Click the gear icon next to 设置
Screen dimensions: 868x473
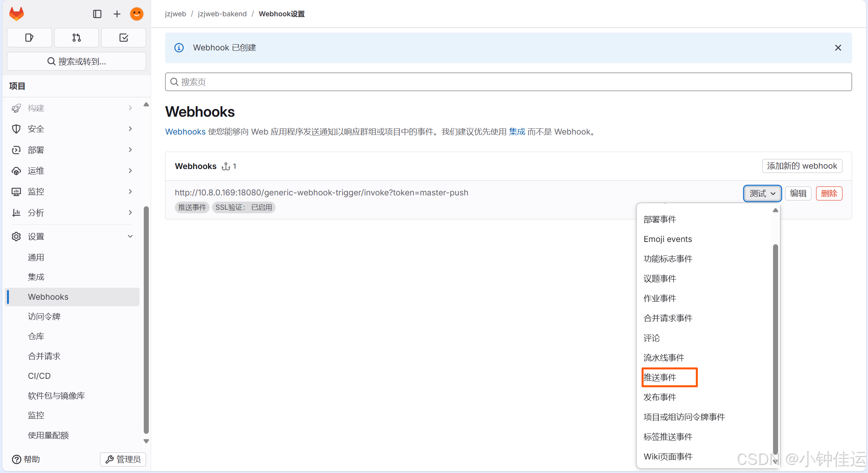pos(16,236)
